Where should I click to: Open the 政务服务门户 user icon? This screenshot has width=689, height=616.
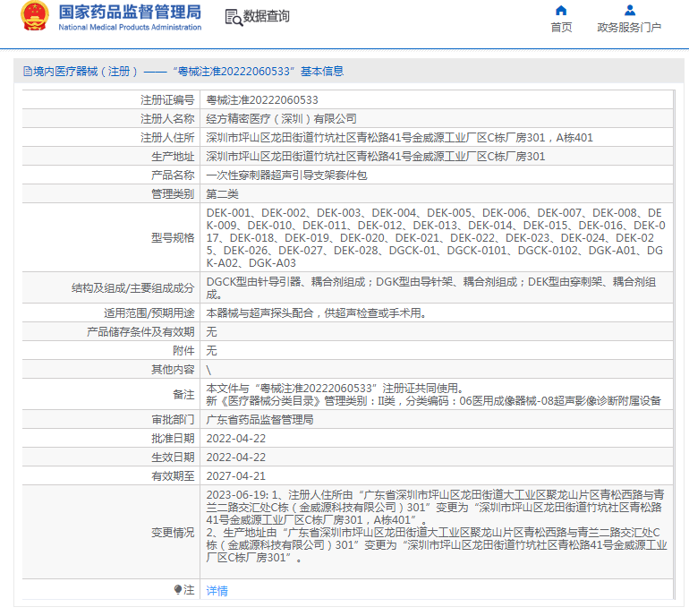click(630, 10)
